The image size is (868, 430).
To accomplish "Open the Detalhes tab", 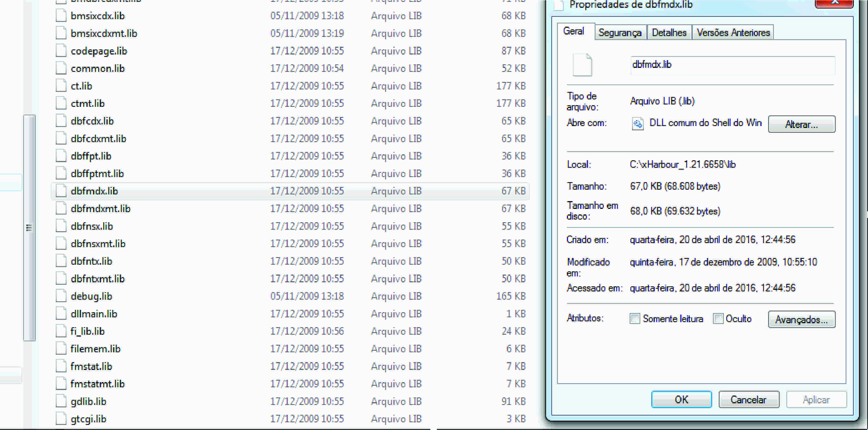I will (669, 33).
